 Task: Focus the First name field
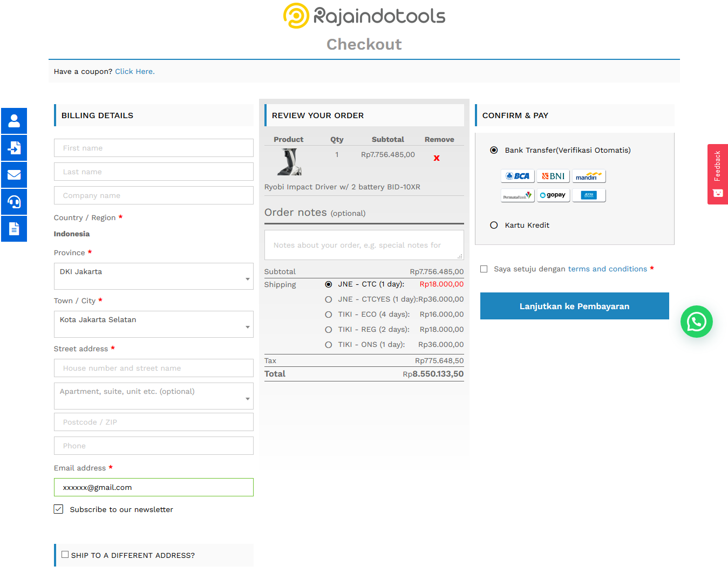point(154,148)
